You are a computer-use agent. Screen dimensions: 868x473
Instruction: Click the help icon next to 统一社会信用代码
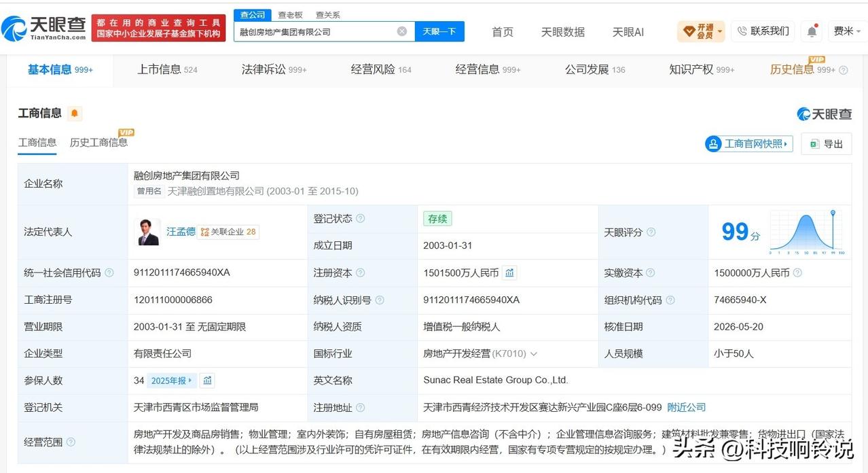tap(109, 273)
